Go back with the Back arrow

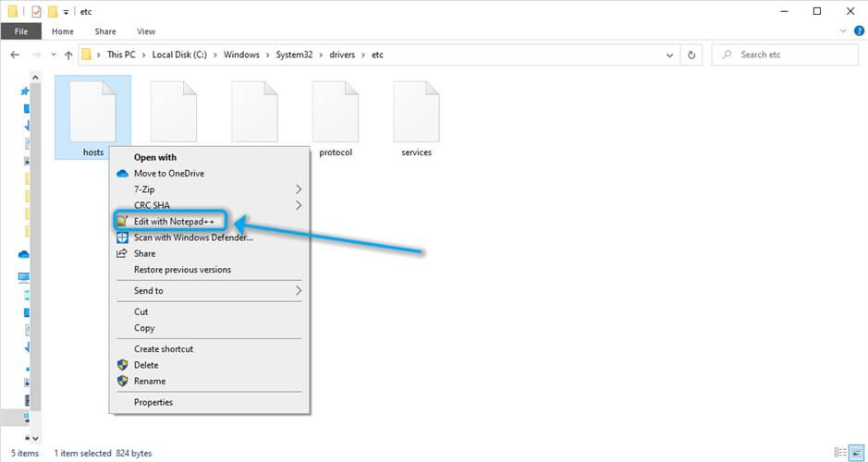pyautogui.click(x=15, y=55)
